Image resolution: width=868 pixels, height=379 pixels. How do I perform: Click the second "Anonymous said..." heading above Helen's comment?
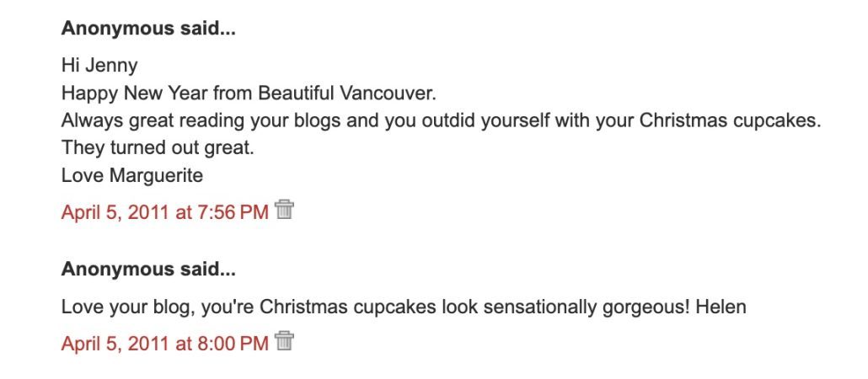coord(148,270)
